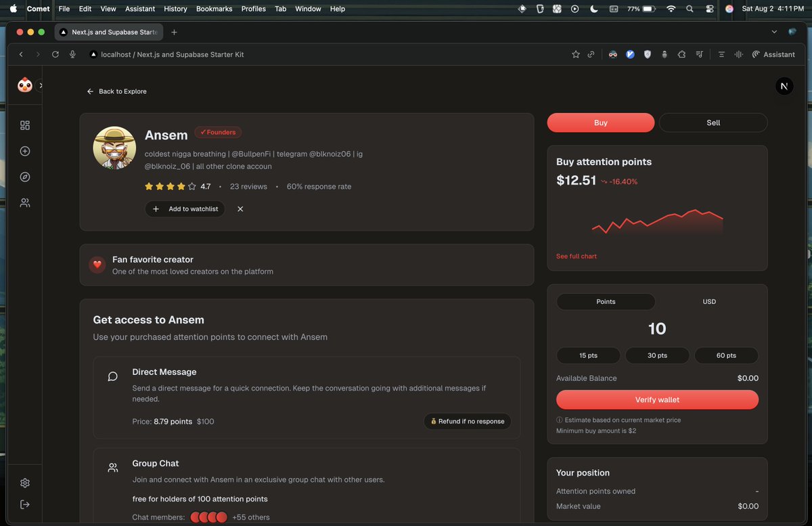Open Control Center in menu bar

pos(709,9)
